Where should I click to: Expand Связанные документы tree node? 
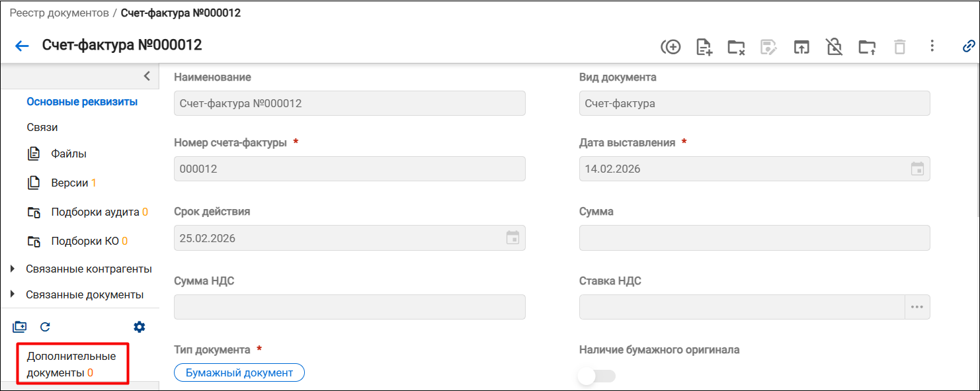pos(13,294)
